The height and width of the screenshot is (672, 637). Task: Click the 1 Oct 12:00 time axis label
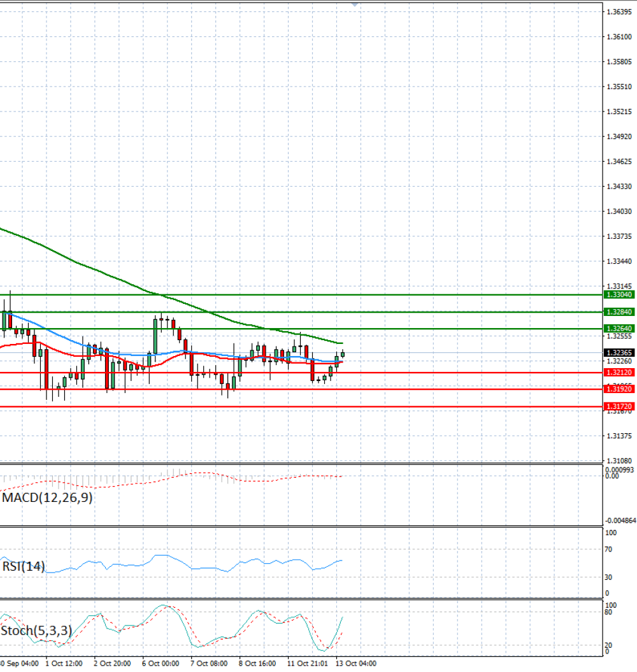tap(64, 664)
